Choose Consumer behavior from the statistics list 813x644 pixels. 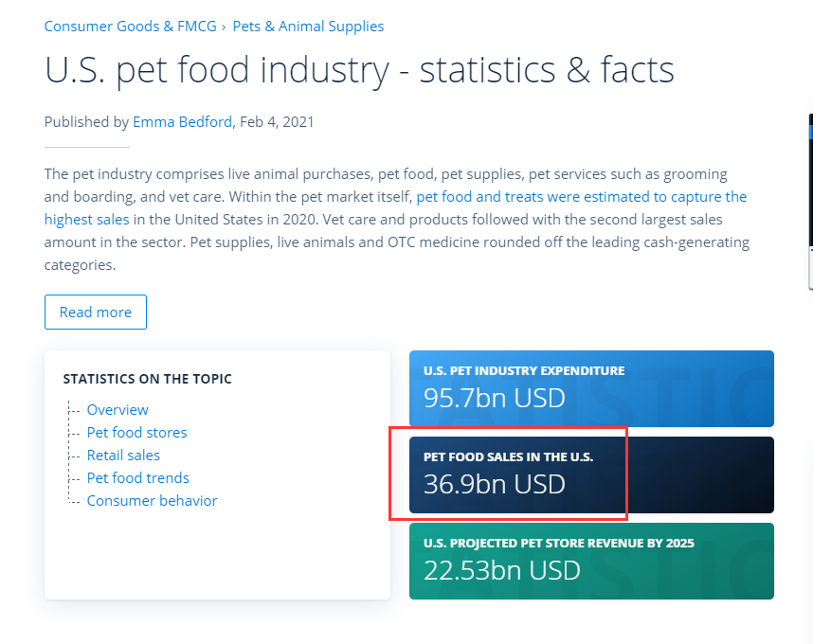(x=152, y=501)
